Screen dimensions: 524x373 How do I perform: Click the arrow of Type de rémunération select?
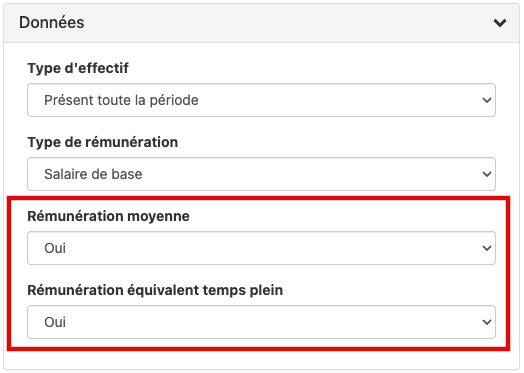(487, 174)
